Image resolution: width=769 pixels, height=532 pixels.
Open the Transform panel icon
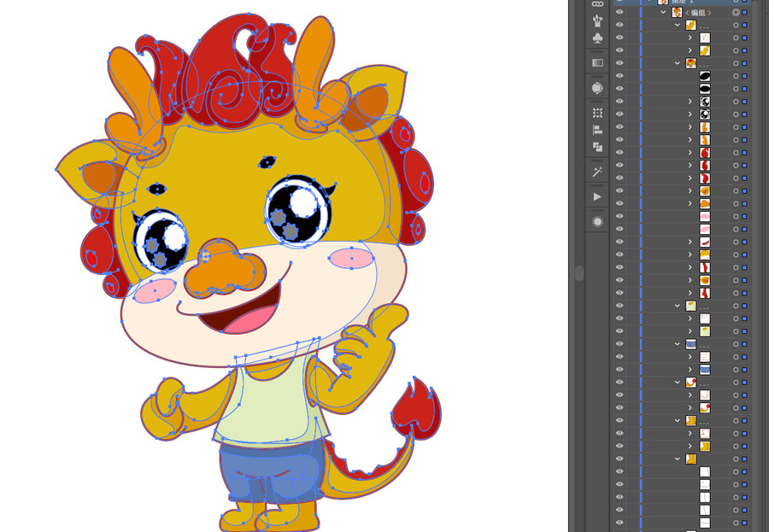[x=597, y=113]
